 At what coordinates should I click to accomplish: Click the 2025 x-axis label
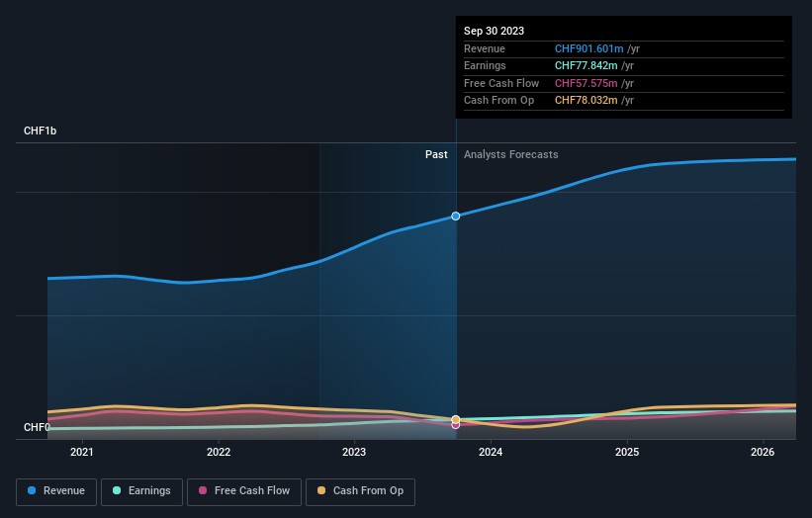[627, 452]
